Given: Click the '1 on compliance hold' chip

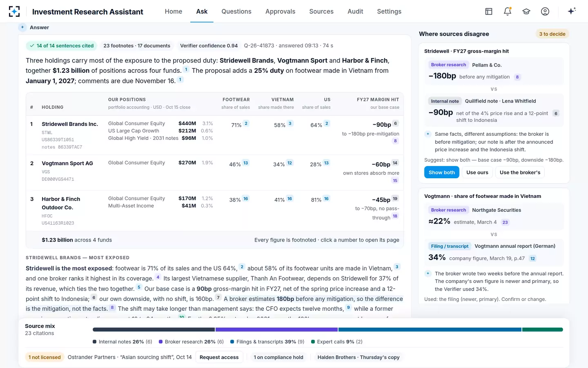Looking at the screenshot, I should [278, 357].
